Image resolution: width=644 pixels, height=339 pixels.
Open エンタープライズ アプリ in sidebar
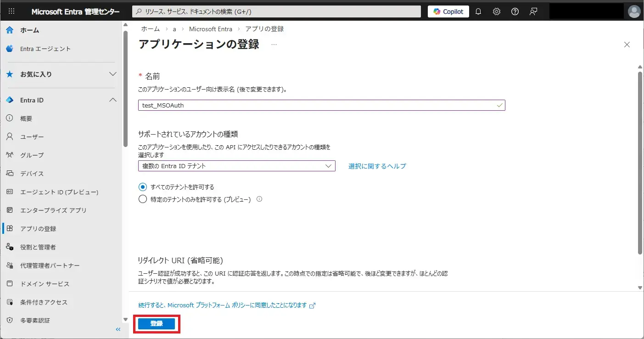tap(53, 210)
